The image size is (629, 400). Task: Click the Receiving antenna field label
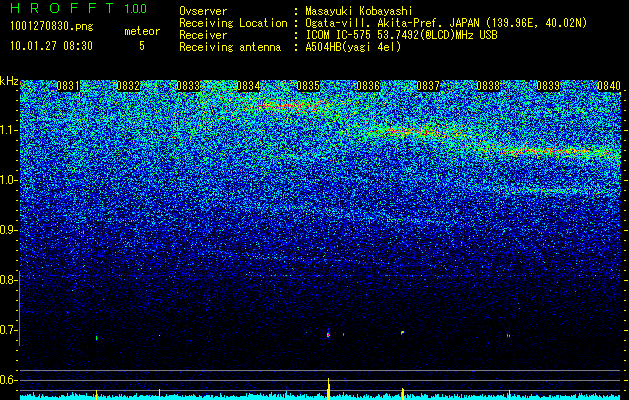(230, 47)
